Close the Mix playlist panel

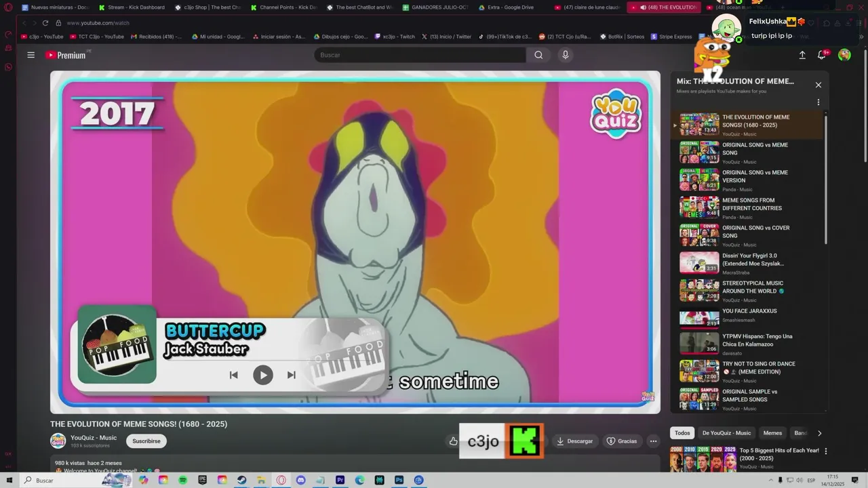pyautogui.click(x=818, y=85)
